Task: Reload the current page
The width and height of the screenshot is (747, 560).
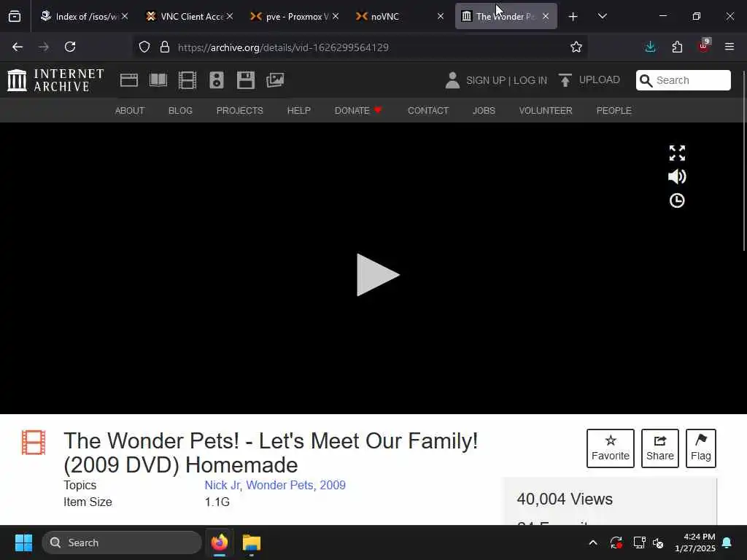Action: [x=70, y=47]
